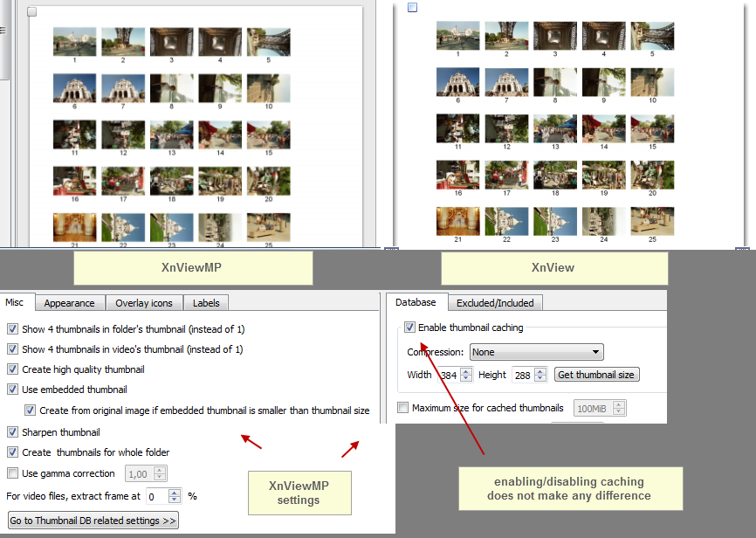Click the video extract frame field showing 0
This screenshot has height=538, width=756.
pyautogui.click(x=158, y=496)
